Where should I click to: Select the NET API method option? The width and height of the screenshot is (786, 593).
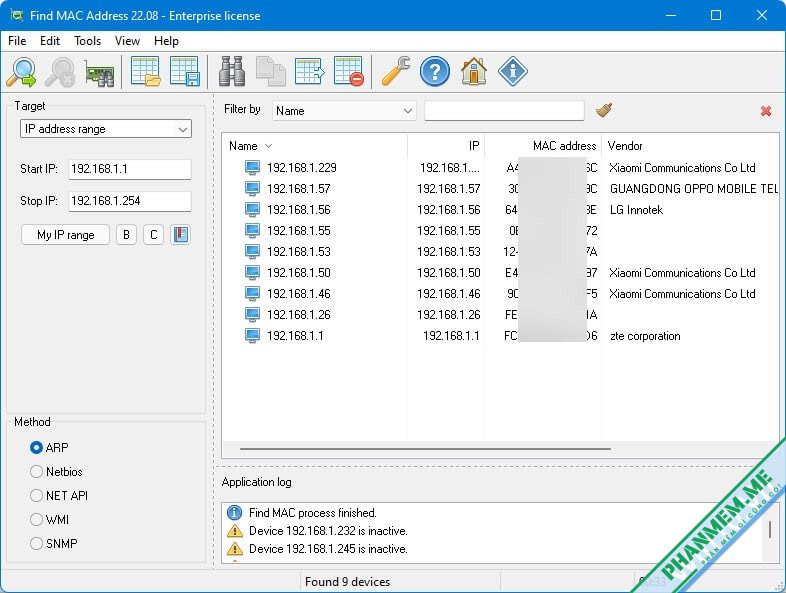tap(36, 496)
